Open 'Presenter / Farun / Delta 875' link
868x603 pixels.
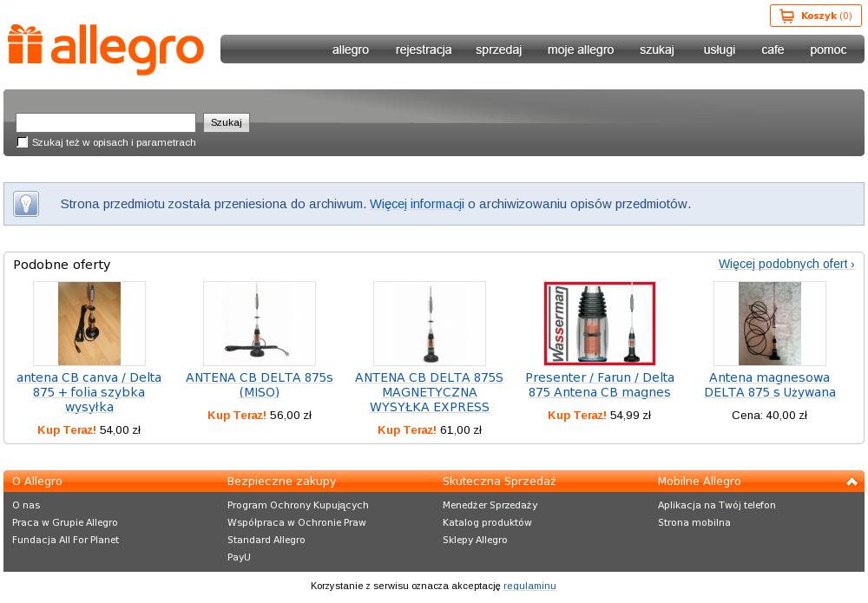tap(600, 385)
